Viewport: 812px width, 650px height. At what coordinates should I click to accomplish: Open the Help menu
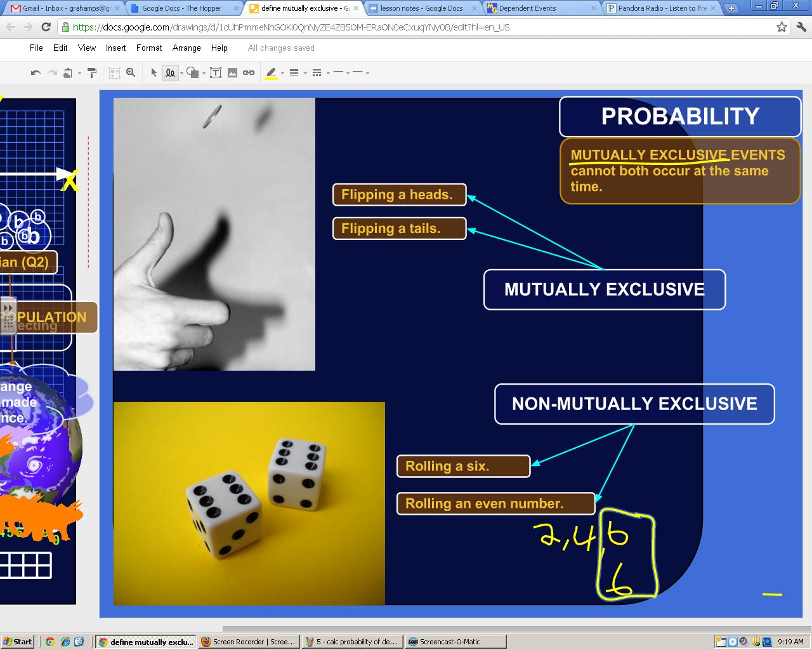(x=219, y=48)
